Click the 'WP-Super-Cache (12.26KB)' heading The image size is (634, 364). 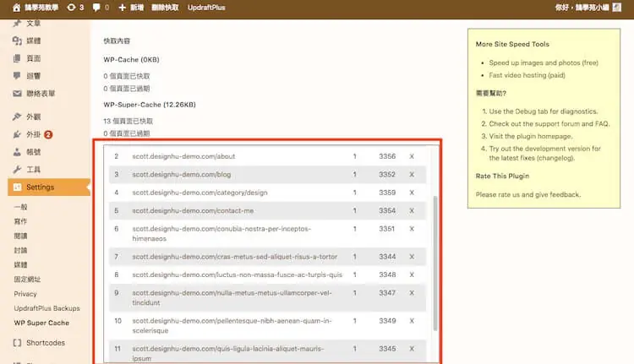150,105
